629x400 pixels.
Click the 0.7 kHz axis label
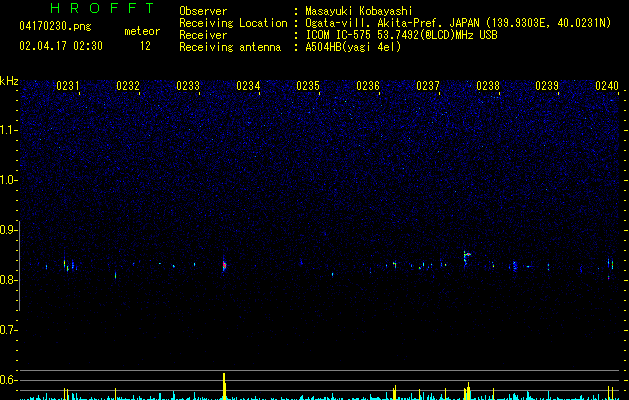(x=9, y=330)
